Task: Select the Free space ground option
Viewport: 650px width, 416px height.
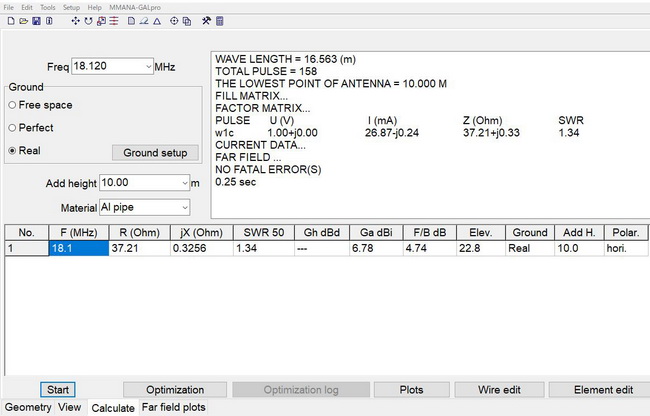Action: [11, 105]
